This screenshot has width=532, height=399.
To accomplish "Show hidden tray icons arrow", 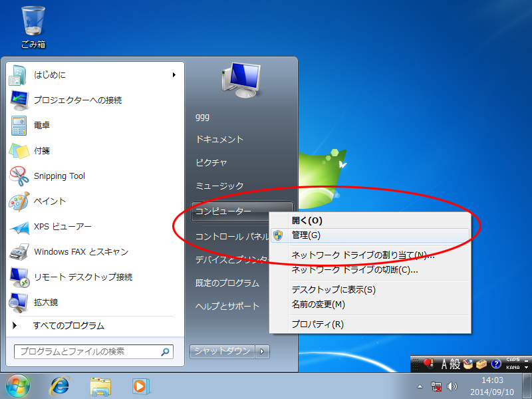I will 420,386.
